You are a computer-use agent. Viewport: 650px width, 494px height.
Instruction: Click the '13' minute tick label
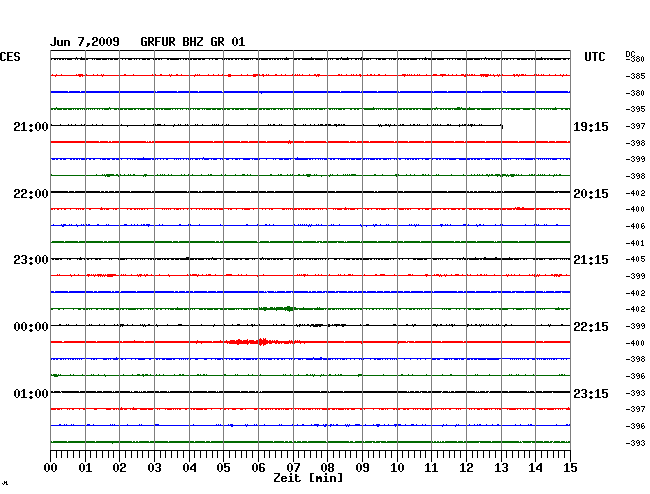tap(501, 468)
